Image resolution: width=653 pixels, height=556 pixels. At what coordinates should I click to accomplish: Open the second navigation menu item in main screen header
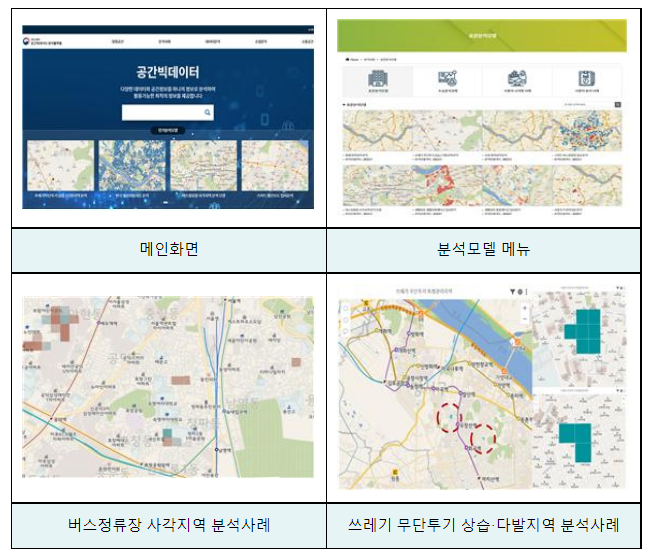tap(164, 42)
